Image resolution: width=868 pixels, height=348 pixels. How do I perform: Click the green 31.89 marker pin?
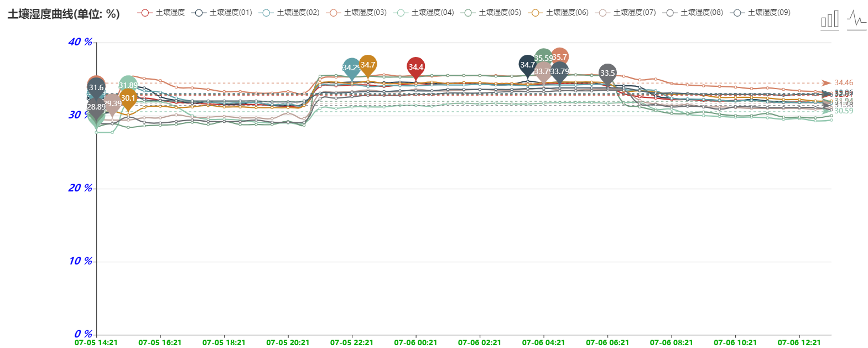tap(128, 85)
